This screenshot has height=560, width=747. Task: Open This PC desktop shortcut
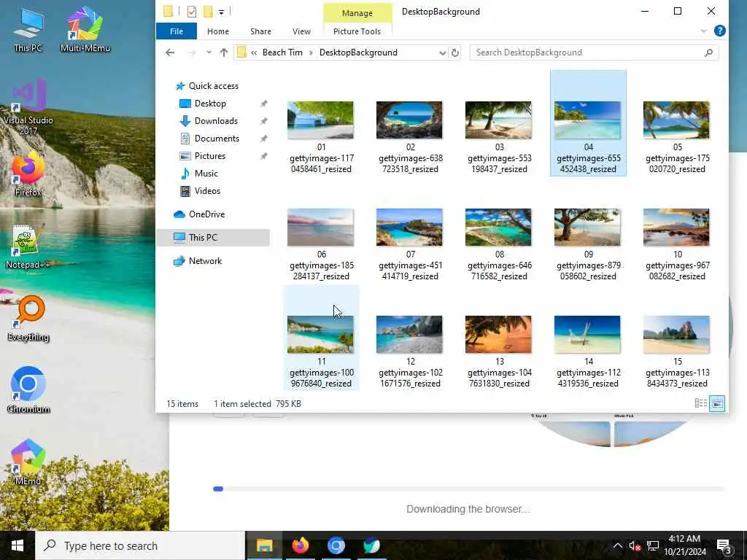click(x=28, y=29)
